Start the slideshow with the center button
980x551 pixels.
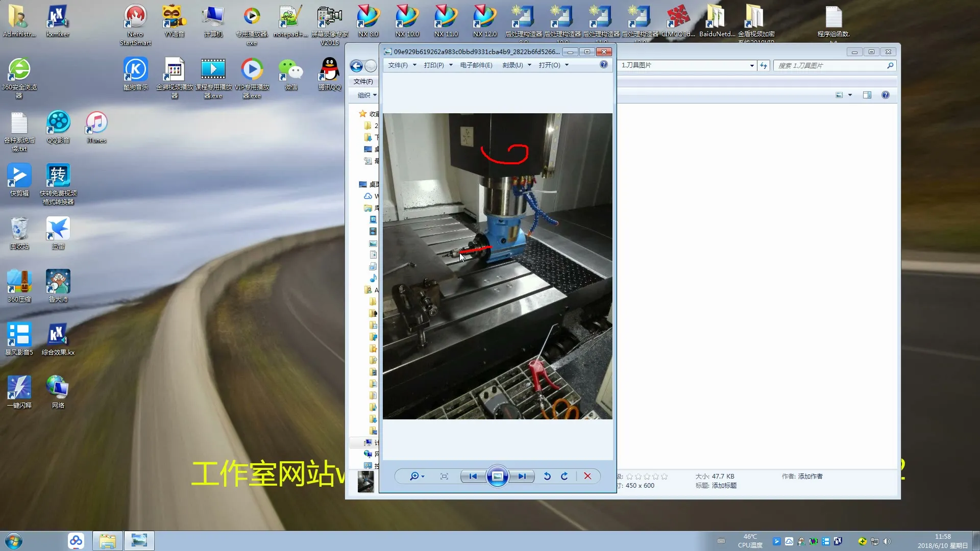coord(497,476)
